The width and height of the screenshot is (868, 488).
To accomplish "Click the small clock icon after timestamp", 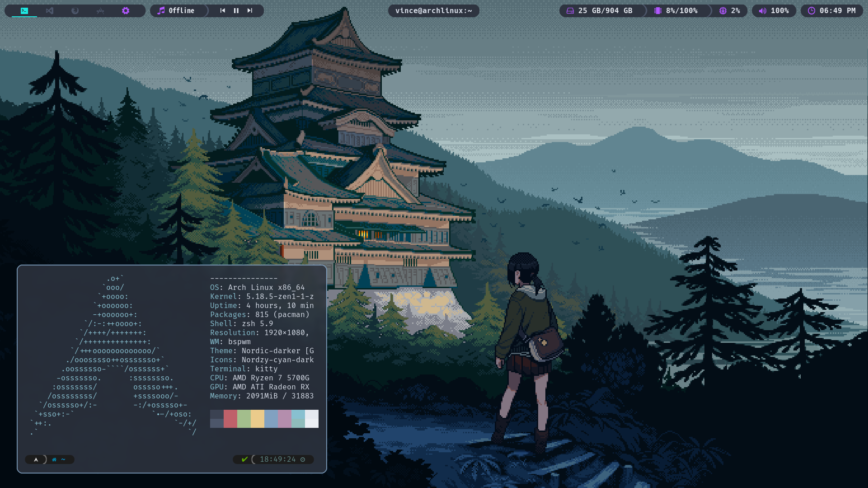I will pos(303,460).
